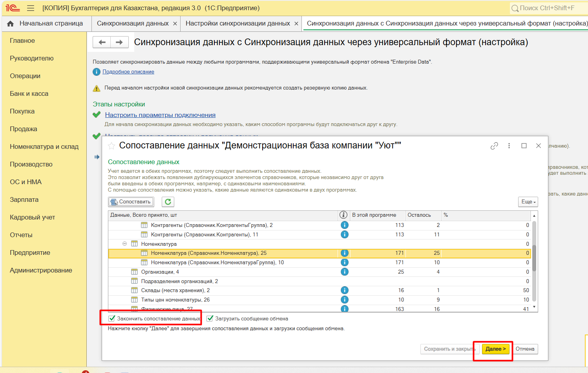Open the three-dot dialog menu
The height and width of the screenshot is (373, 588).
(509, 146)
